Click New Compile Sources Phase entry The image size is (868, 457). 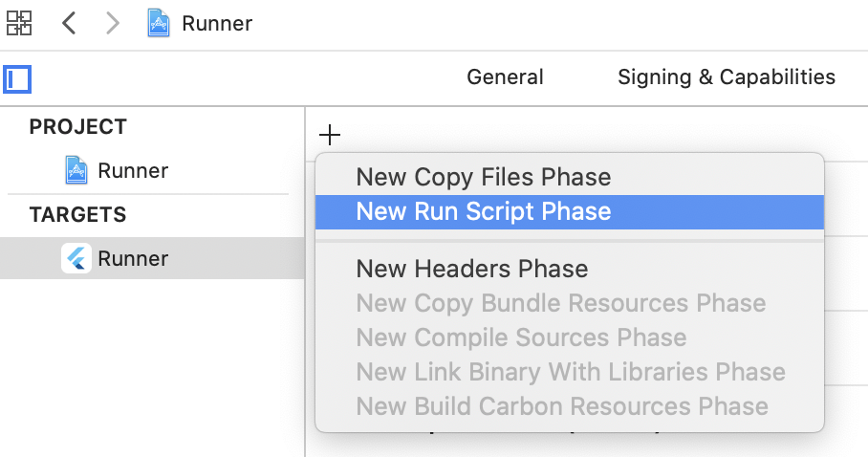tap(521, 337)
